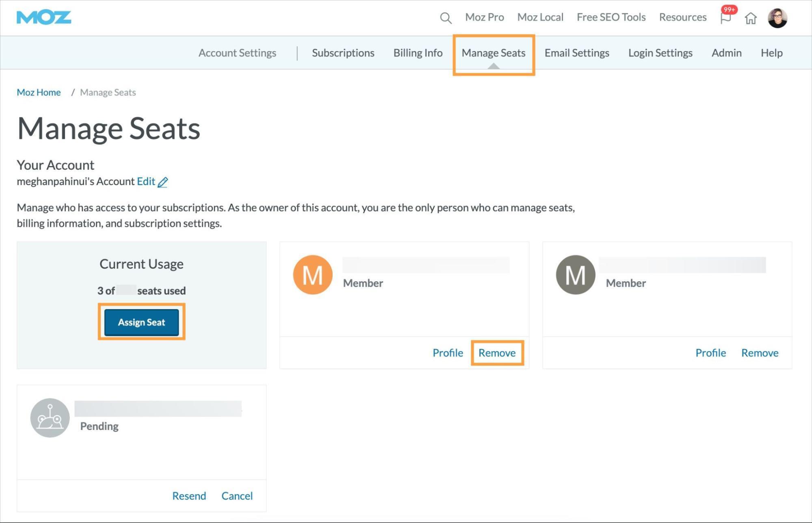This screenshot has width=812, height=523.
Task: Open the Email Settings tab
Action: tap(576, 53)
